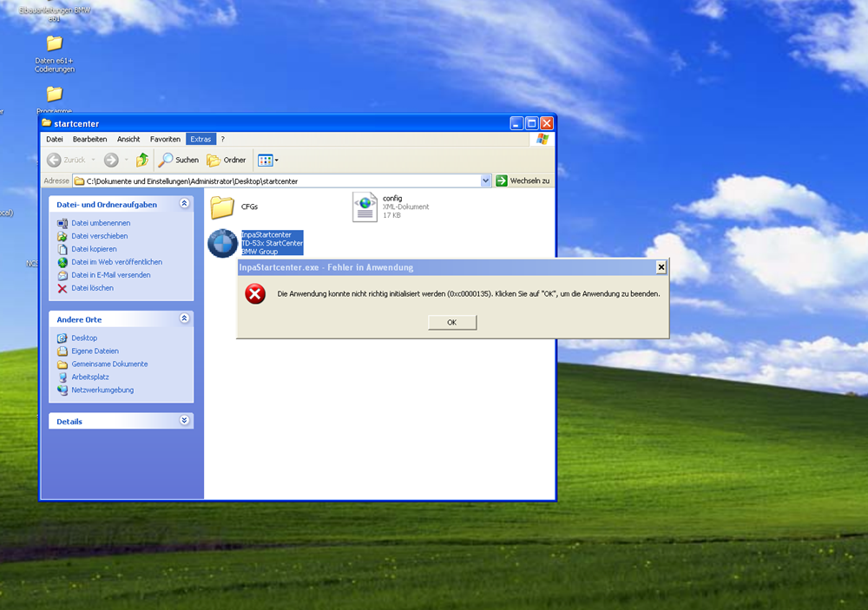
Task: Select the config XML document icon
Action: pos(365,207)
